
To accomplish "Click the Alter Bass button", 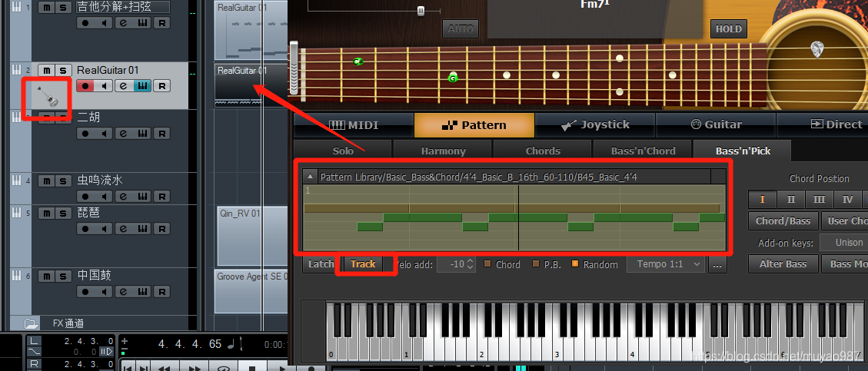I will coord(783,264).
